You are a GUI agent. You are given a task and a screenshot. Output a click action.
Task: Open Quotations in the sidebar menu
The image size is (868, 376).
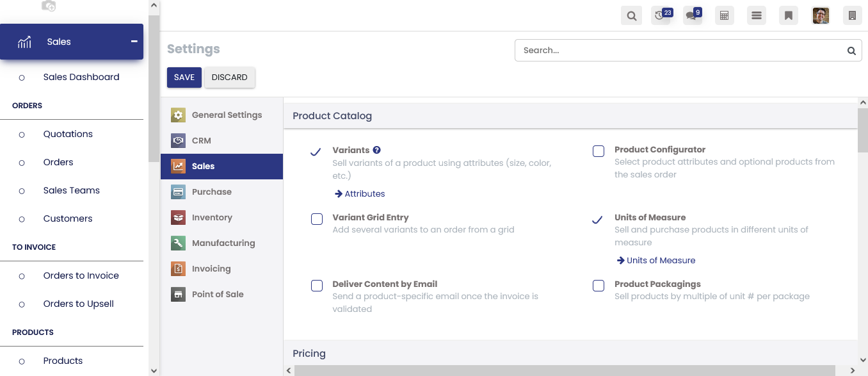click(x=68, y=134)
